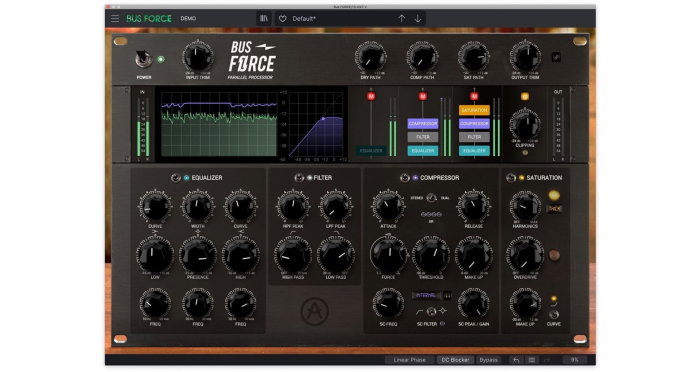Viewport: 700px width, 372px height.
Task: Toggle the COMPRESSOR section power switch
Action: point(404,178)
